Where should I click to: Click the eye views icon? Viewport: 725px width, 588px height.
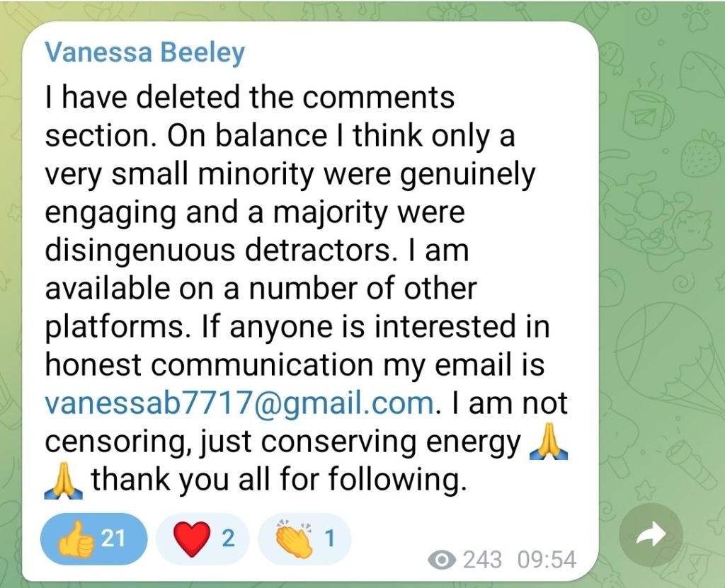(443, 561)
